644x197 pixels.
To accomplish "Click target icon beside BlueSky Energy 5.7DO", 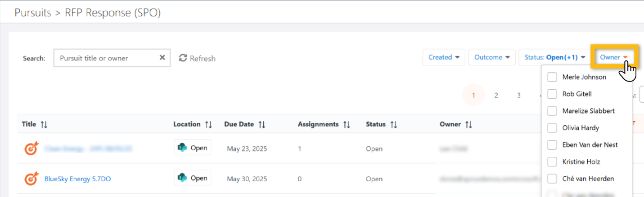I will click(x=31, y=179).
